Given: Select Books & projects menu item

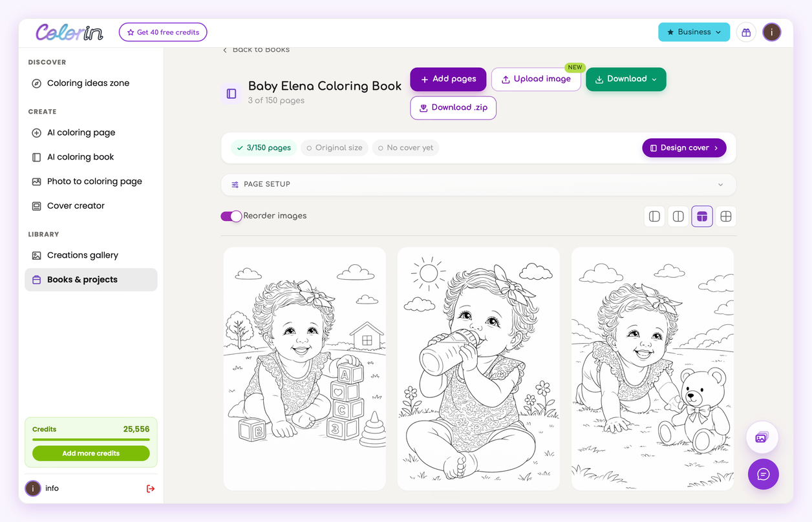Looking at the screenshot, I should tap(91, 280).
